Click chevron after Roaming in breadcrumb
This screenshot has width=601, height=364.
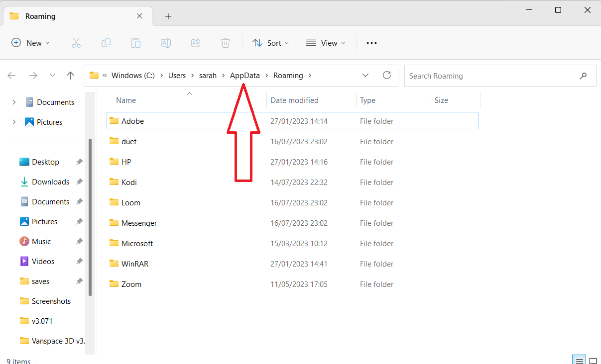[310, 76]
